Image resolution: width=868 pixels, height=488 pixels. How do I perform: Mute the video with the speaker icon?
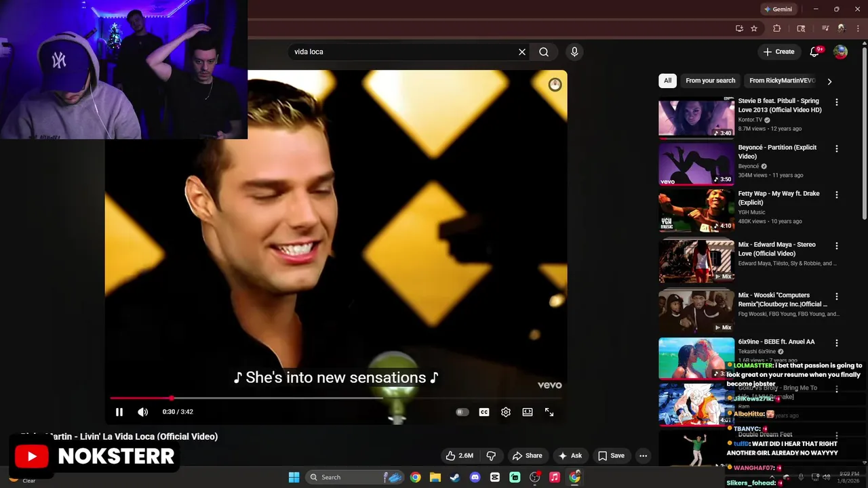pyautogui.click(x=142, y=412)
